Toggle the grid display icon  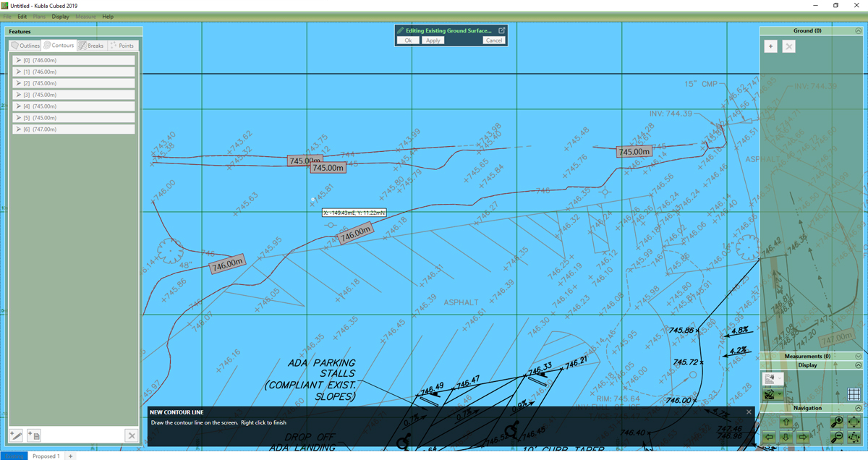pyautogui.click(x=854, y=394)
